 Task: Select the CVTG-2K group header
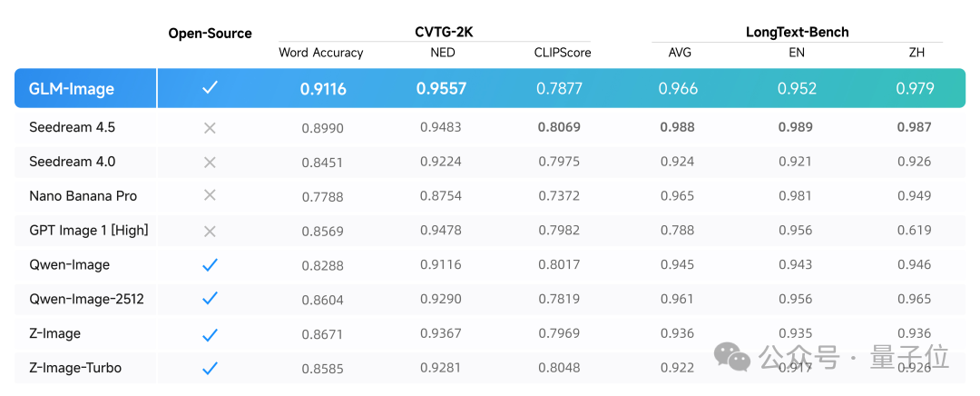(x=444, y=32)
